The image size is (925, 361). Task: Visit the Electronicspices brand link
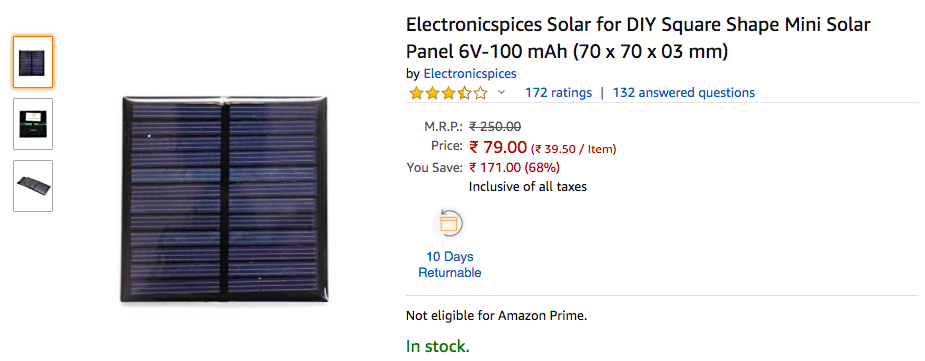pos(470,74)
